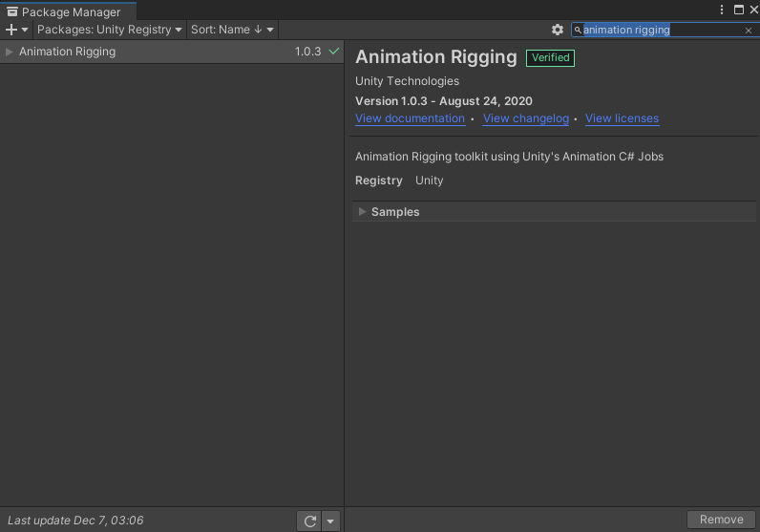Viewport: 760px width, 532px height.
Task: Click the search field with animation rigging
Action: pos(663,30)
